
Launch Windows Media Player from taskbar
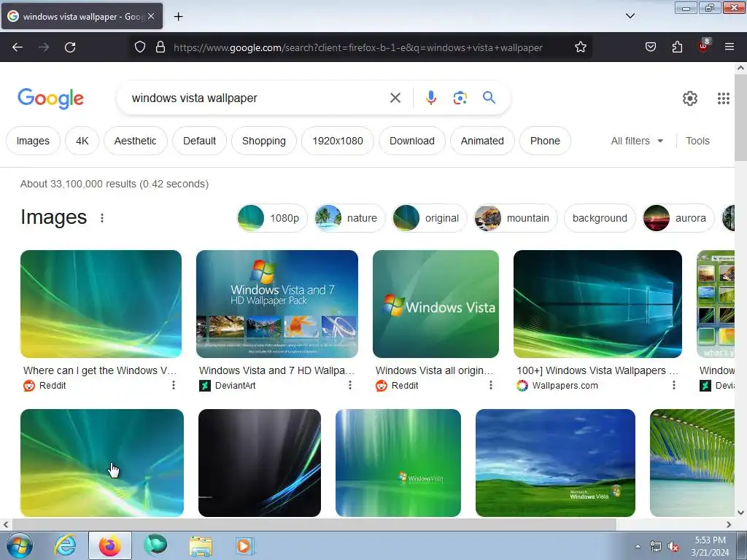point(245,545)
